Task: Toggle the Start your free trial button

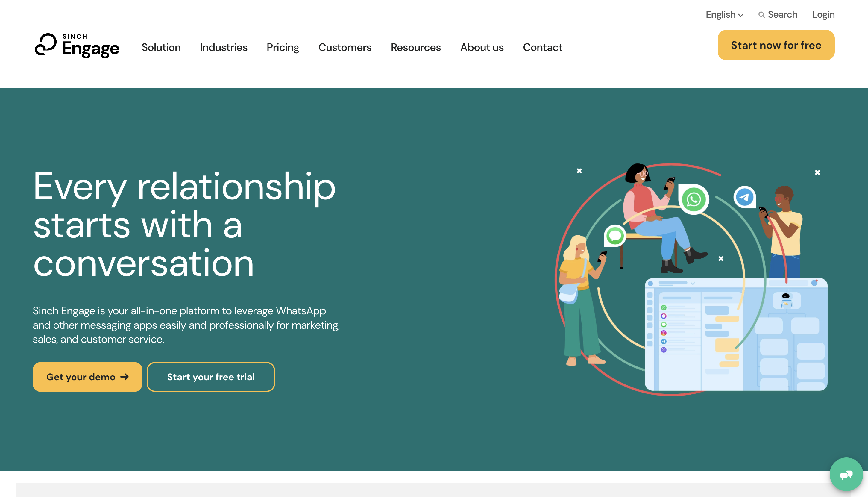Action: [x=210, y=376]
